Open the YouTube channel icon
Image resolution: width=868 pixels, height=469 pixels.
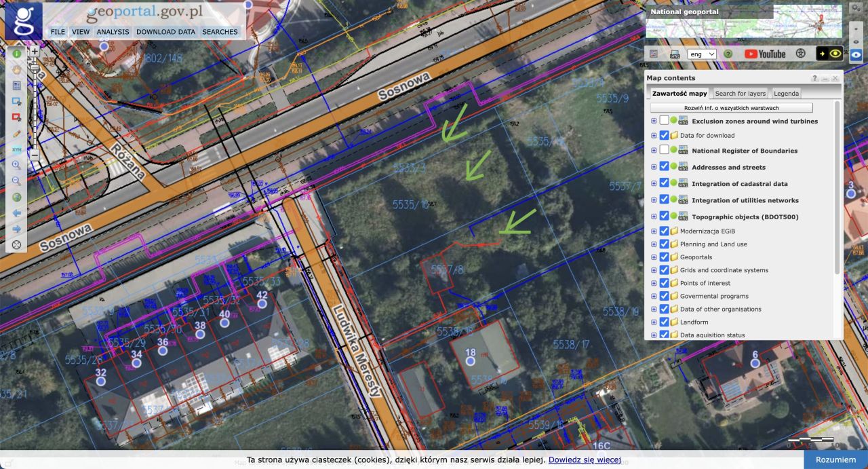(764, 54)
